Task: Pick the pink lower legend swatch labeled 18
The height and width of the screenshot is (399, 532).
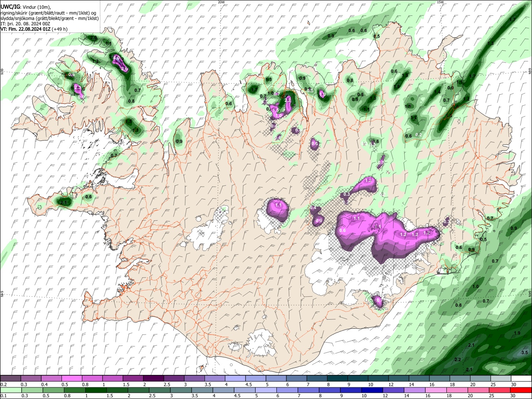Action: tap(457, 390)
